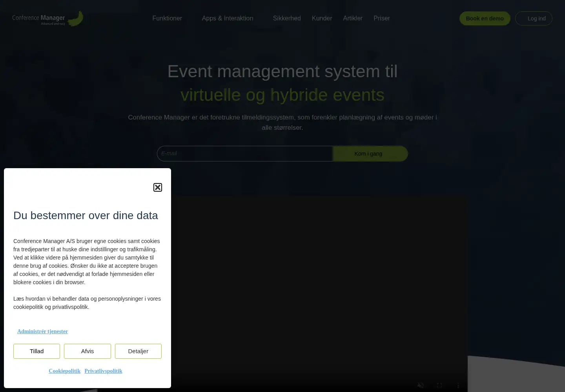Unmute the video player sound
565x392 pixels.
(x=421, y=385)
